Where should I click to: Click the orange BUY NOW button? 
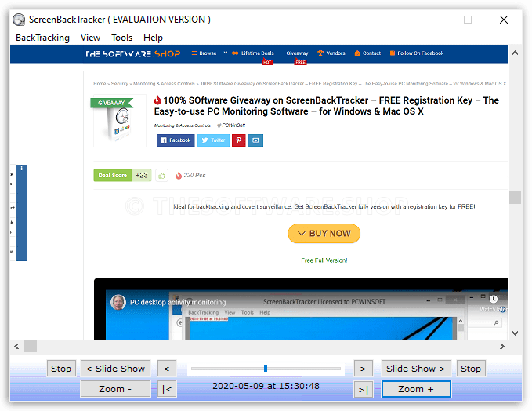click(x=324, y=233)
